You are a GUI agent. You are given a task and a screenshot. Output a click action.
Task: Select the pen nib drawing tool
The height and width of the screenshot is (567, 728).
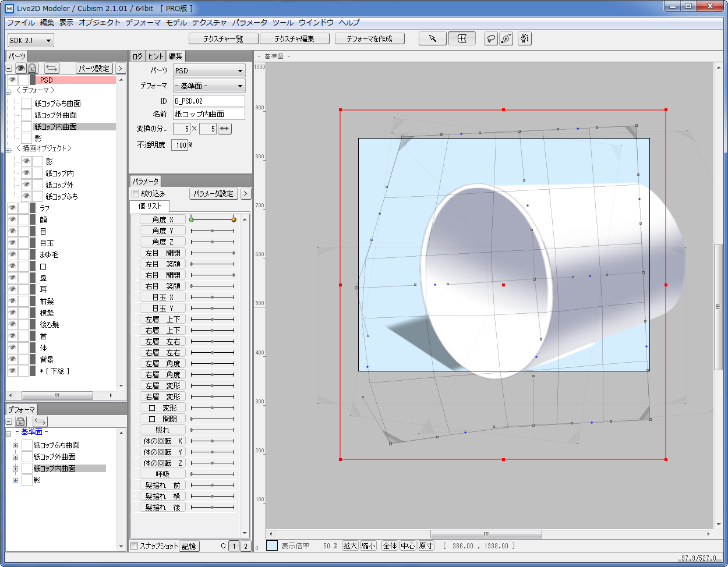(x=524, y=39)
